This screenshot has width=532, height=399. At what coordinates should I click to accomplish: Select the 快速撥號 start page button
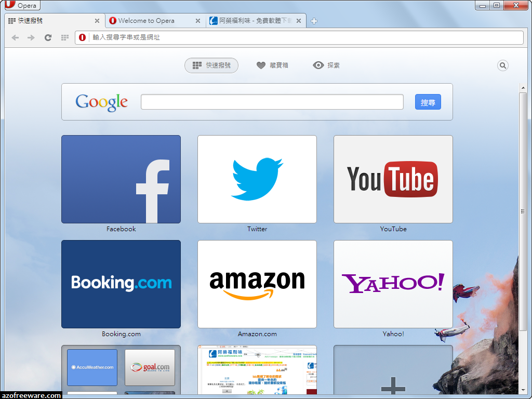click(211, 65)
